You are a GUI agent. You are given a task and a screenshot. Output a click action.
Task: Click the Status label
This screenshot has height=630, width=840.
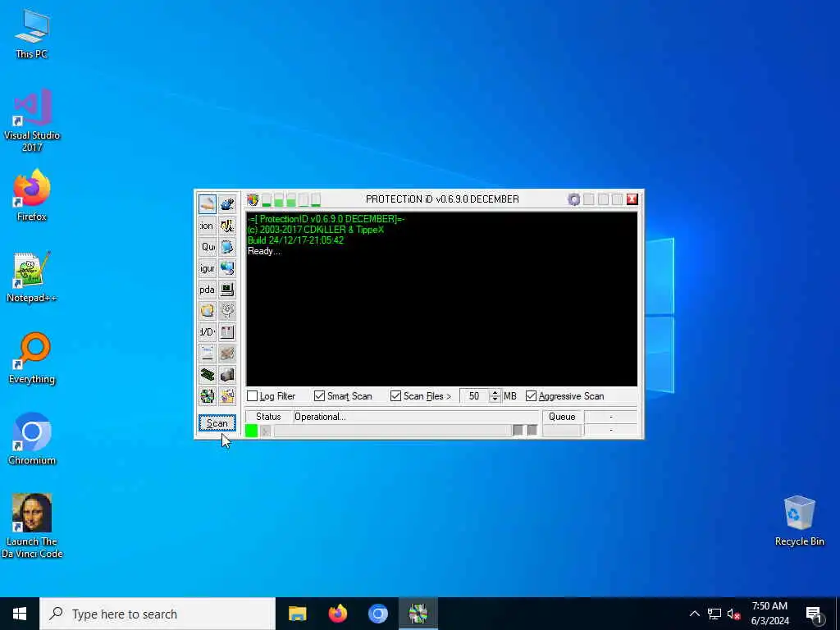[268, 417]
